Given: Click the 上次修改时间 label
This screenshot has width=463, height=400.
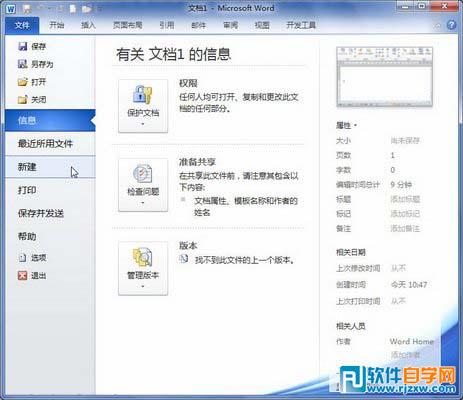Looking at the screenshot, I should (358, 268).
